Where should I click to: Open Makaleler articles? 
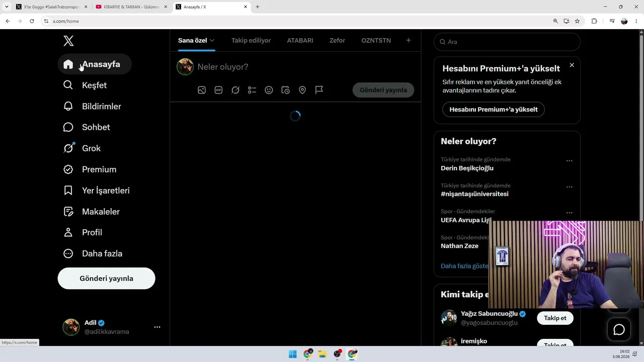coord(92,212)
